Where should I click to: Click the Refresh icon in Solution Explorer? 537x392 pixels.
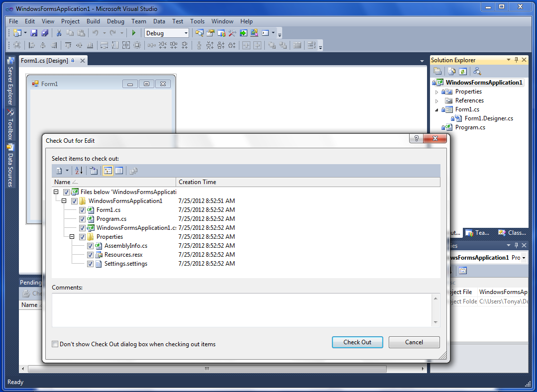point(463,72)
